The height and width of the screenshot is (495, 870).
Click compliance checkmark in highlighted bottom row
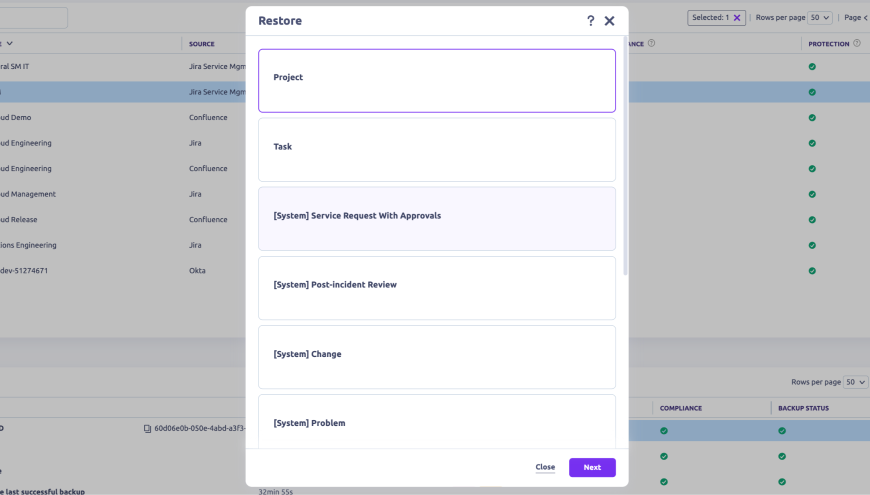click(x=663, y=431)
